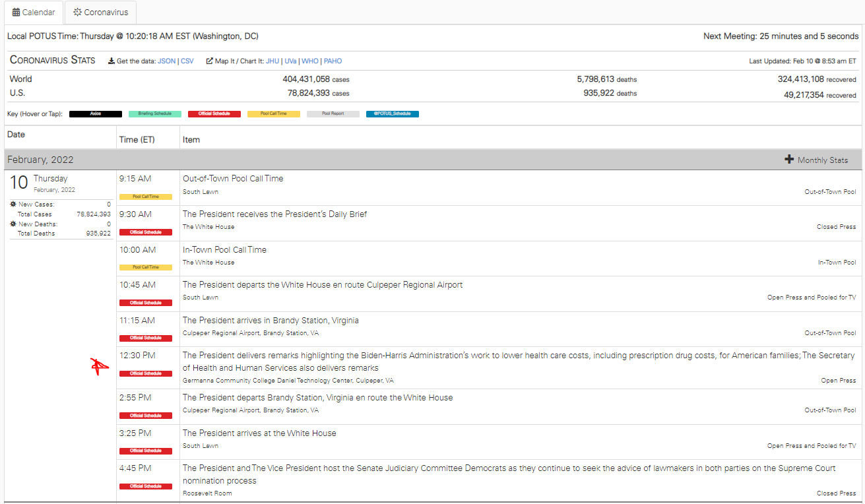Select the Senate Judiciary Committee Democrats item
The height and width of the screenshot is (504, 865).
tap(509, 474)
